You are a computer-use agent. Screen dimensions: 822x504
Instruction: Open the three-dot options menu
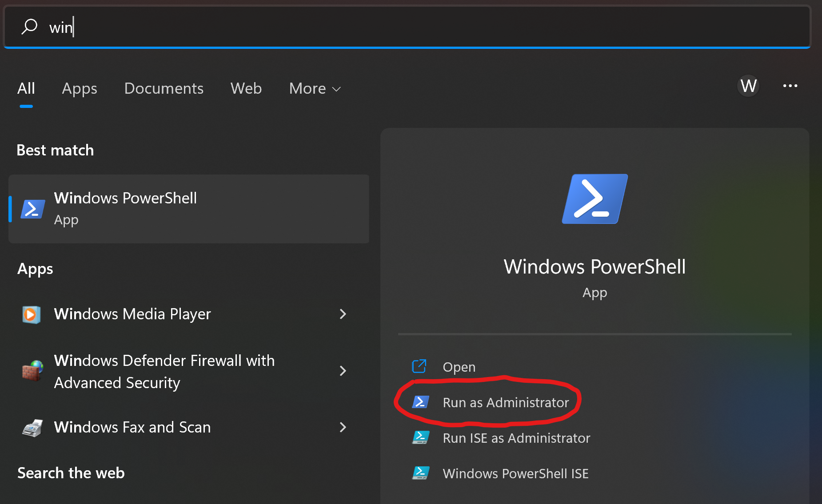pyautogui.click(x=790, y=86)
